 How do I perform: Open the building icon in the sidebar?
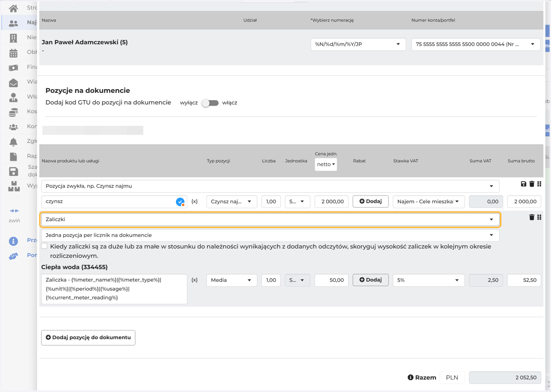point(13,38)
